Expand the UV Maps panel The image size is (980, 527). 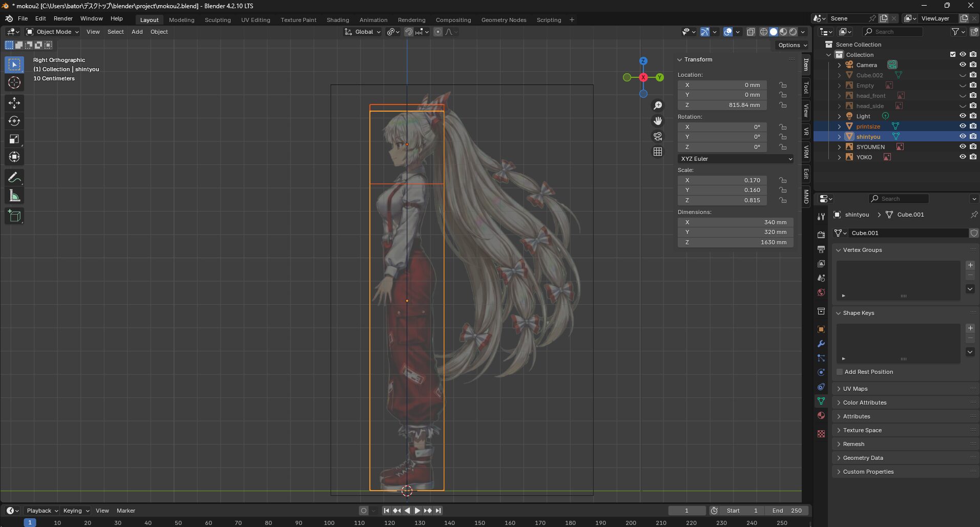point(855,389)
